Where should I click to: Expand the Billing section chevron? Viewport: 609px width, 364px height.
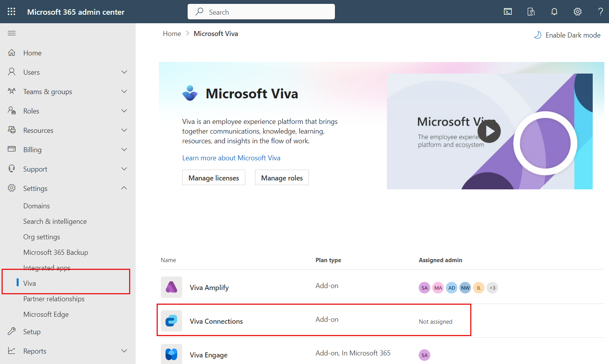pos(124,149)
